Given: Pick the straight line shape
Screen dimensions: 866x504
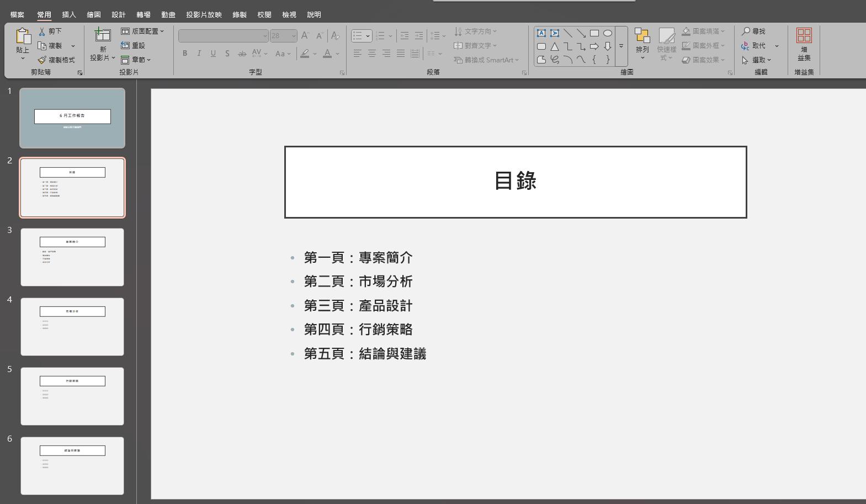Looking at the screenshot, I should [x=568, y=33].
